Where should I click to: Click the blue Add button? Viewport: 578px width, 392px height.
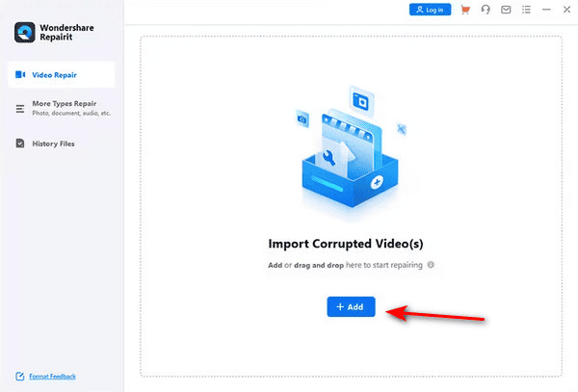tap(351, 306)
